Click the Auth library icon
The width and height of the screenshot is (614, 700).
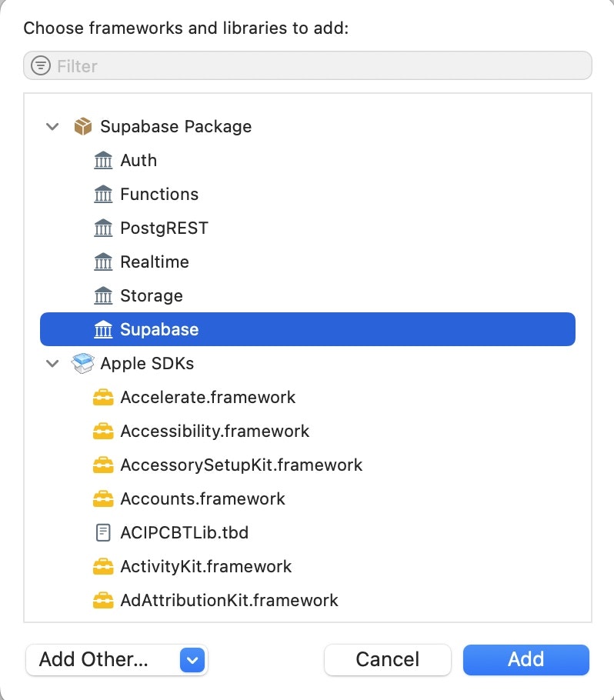[102, 160]
